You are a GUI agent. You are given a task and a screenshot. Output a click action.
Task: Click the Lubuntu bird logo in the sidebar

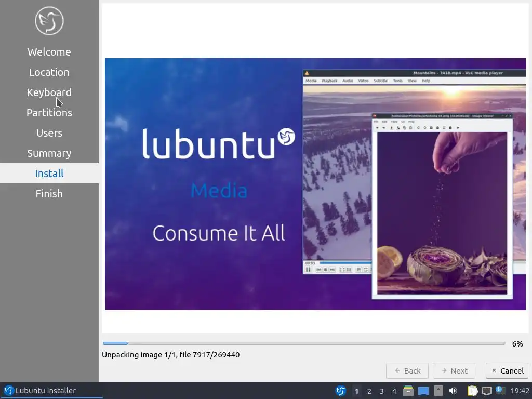tap(49, 21)
